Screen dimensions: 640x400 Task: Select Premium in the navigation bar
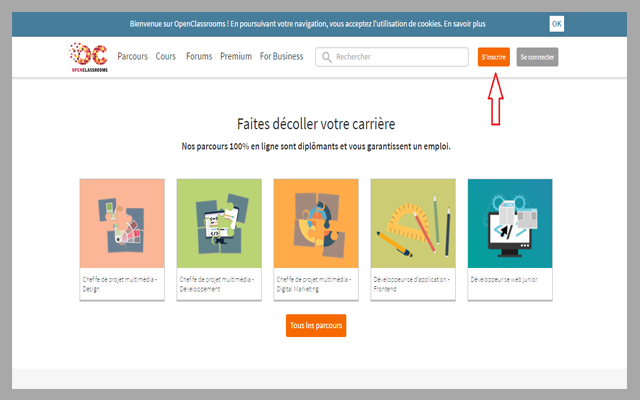[x=236, y=57]
